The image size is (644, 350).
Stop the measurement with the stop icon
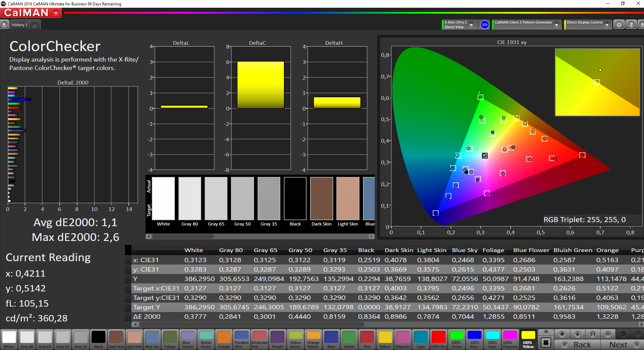(x=562, y=334)
